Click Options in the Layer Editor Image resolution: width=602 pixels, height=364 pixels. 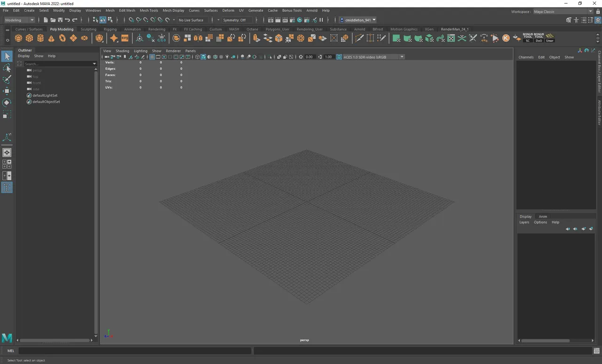[540, 222]
